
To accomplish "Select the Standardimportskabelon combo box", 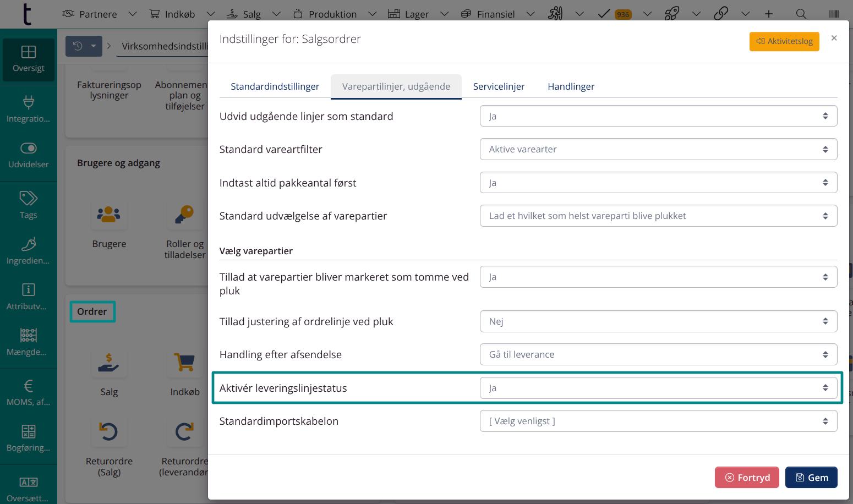I will coord(658,421).
